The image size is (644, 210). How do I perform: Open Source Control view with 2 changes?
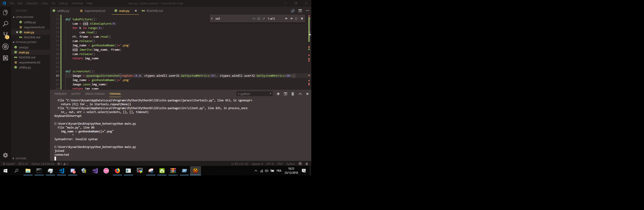[5, 35]
